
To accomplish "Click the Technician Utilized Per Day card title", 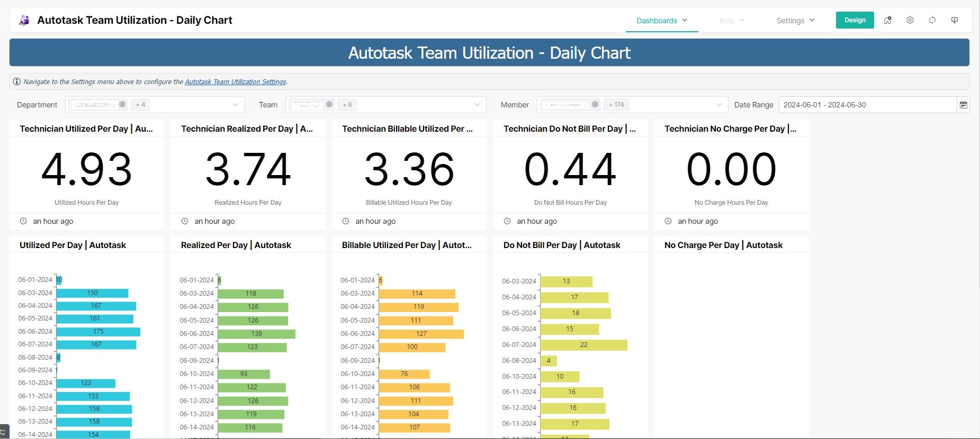I will pos(86,129).
